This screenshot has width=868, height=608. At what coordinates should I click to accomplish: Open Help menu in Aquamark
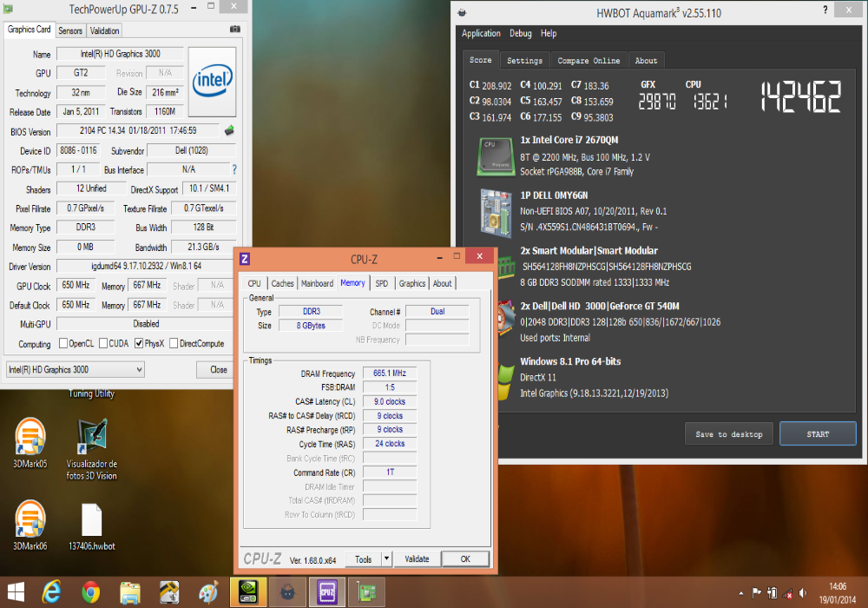pos(549,33)
